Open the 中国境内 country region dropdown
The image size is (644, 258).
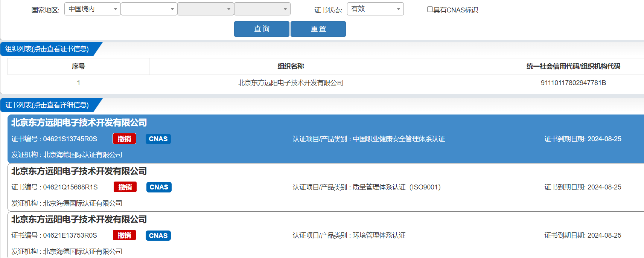pos(92,9)
